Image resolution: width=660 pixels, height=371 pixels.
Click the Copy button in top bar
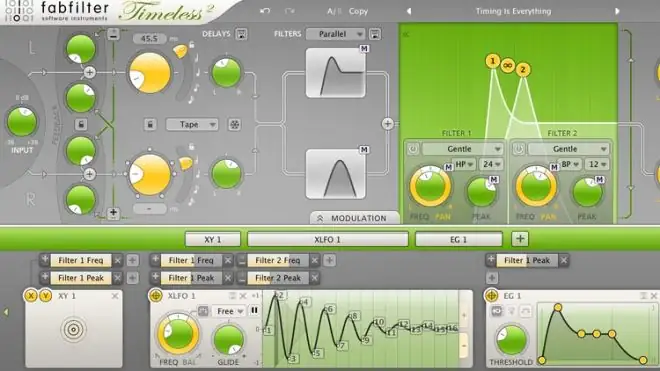click(358, 11)
